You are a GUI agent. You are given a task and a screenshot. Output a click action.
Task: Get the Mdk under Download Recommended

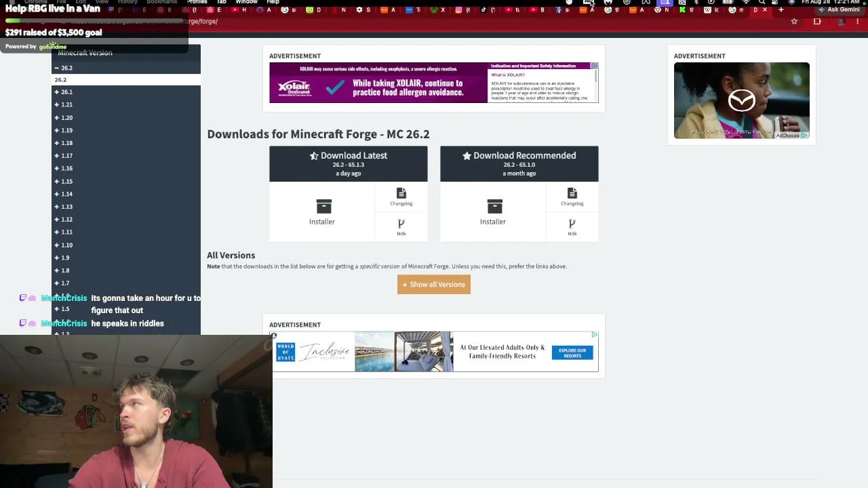pyautogui.click(x=572, y=227)
